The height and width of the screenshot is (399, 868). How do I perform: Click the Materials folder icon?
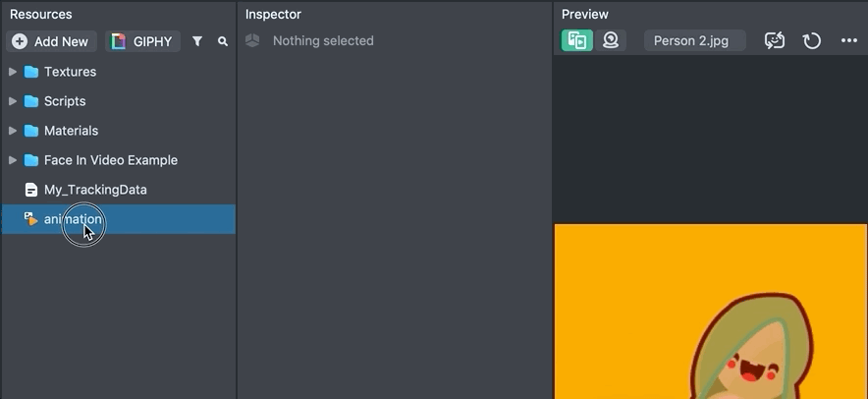coord(31,131)
